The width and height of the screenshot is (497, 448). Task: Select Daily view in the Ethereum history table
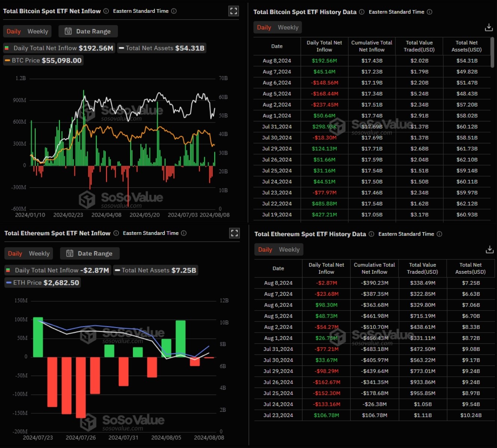(x=265, y=249)
